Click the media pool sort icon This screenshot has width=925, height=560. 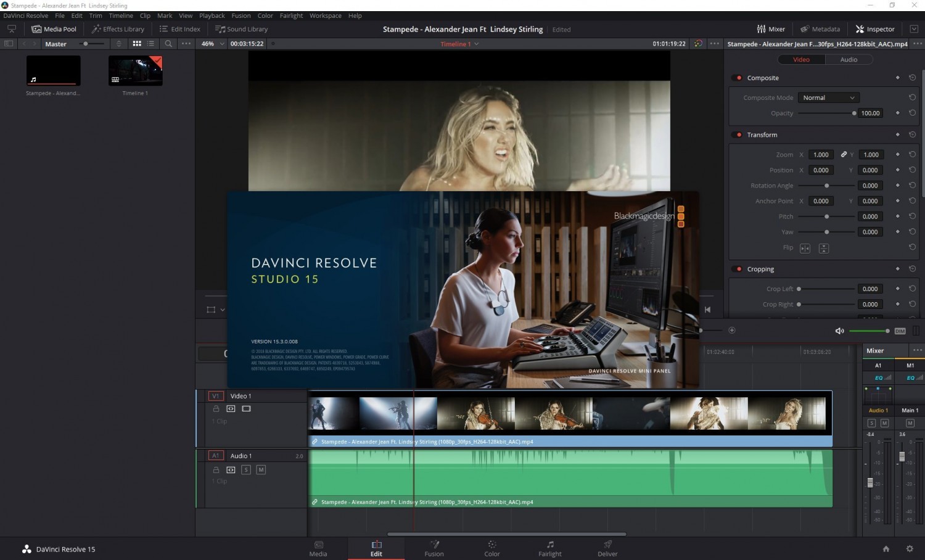[x=119, y=44]
